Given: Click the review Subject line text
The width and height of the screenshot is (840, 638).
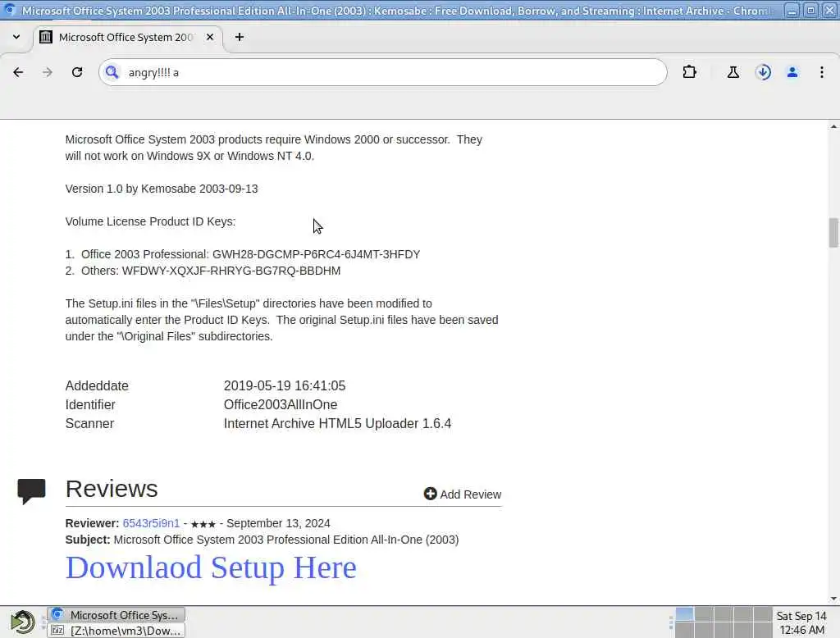Looking at the screenshot, I should tap(262, 540).
